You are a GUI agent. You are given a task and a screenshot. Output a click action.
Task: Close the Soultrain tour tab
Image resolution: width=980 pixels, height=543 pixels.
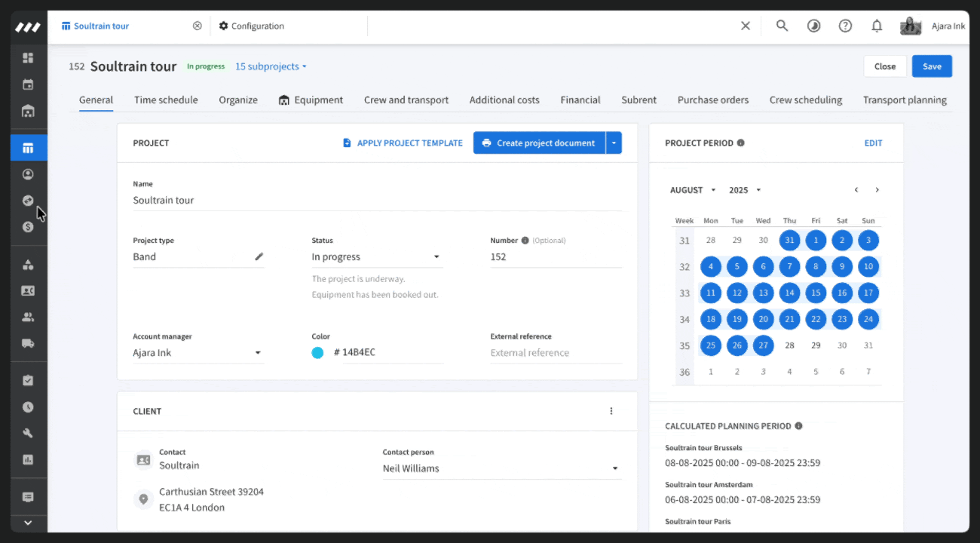198,26
